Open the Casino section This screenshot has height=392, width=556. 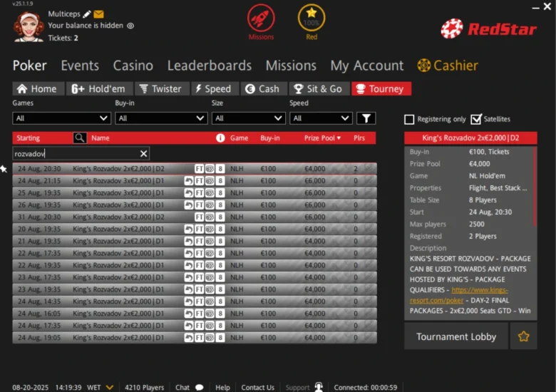(x=133, y=66)
